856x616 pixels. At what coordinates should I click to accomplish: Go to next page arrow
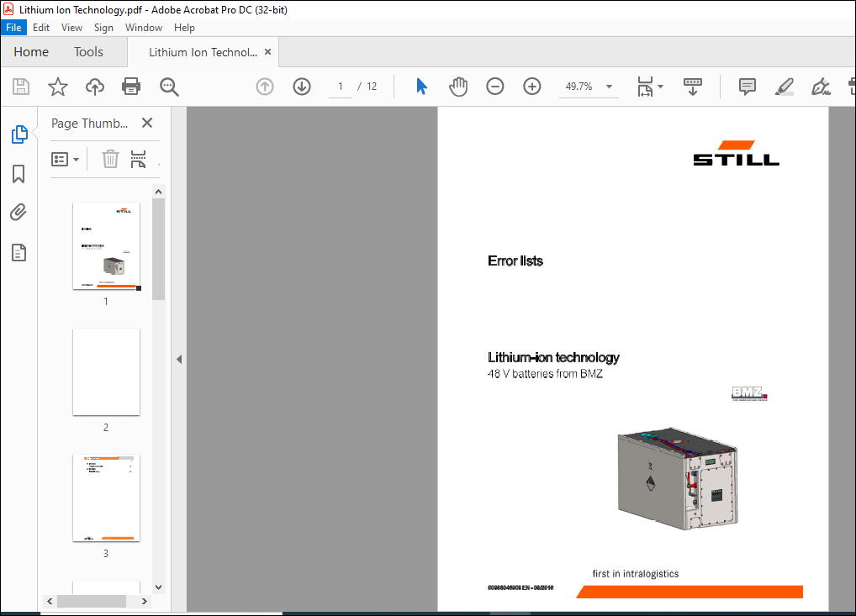coord(302,87)
